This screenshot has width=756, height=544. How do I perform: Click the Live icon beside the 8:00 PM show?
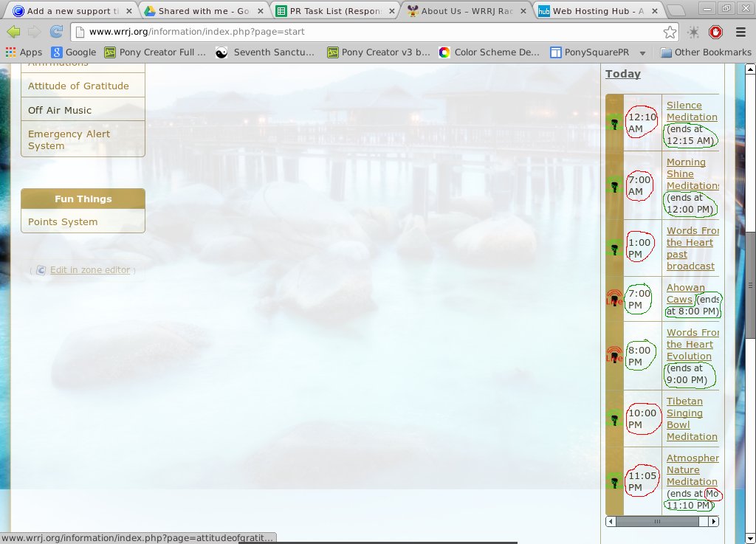[x=614, y=355]
